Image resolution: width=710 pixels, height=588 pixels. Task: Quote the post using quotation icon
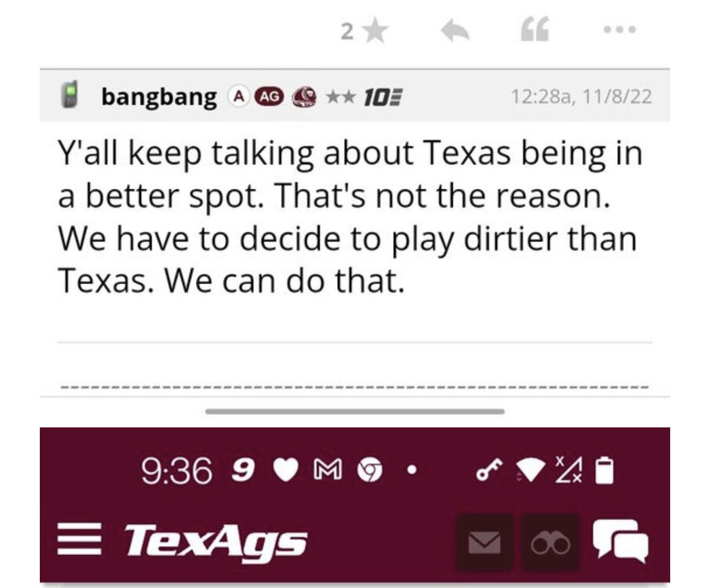coord(535,31)
